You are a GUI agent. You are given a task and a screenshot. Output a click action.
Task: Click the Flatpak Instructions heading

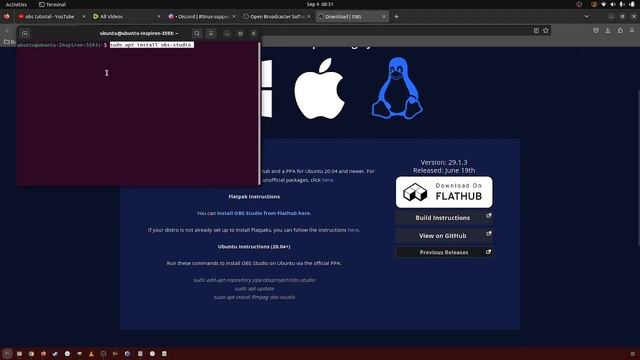tap(254, 196)
